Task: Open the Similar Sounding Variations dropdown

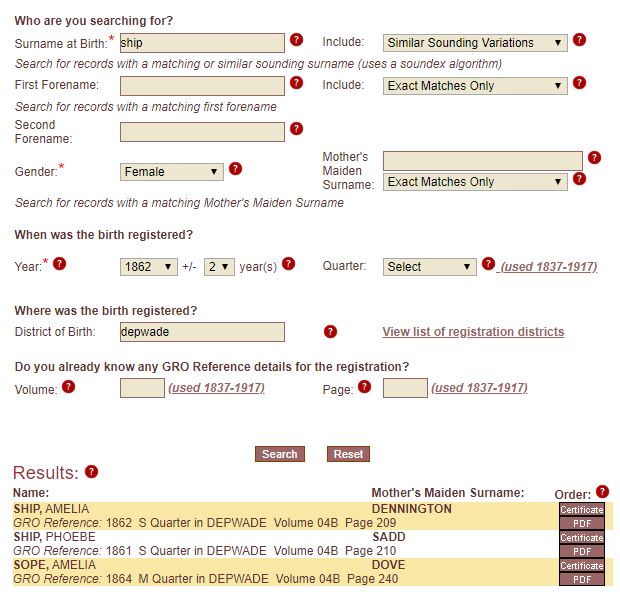Action: point(475,43)
